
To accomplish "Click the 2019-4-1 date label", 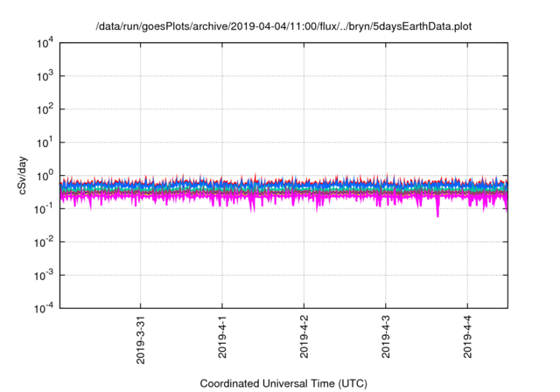I will pos(222,336).
